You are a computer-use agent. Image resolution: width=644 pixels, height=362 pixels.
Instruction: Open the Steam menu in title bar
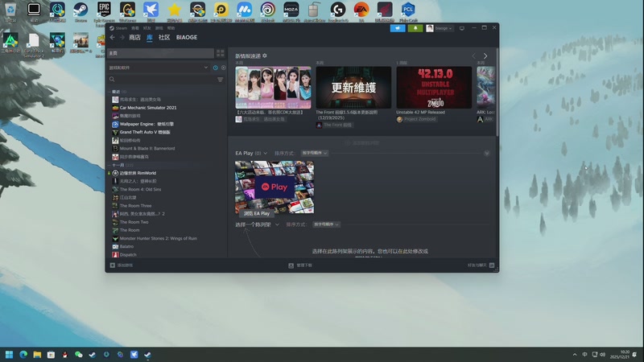pyautogui.click(x=118, y=28)
